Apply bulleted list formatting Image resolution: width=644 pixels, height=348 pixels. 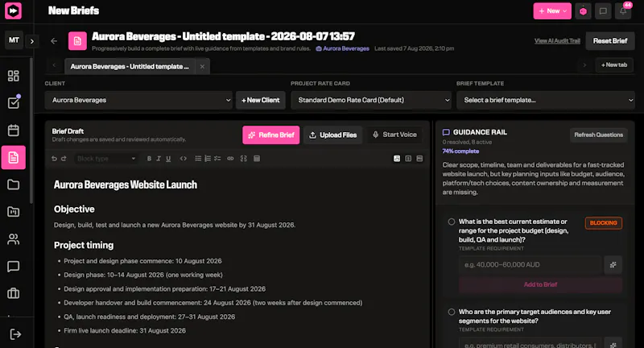coord(198,159)
